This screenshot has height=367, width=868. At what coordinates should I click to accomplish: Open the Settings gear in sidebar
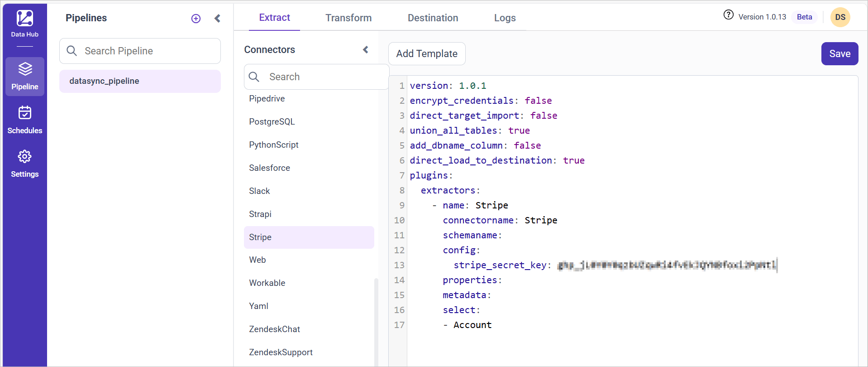pyautogui.click(x=25, y=164)
